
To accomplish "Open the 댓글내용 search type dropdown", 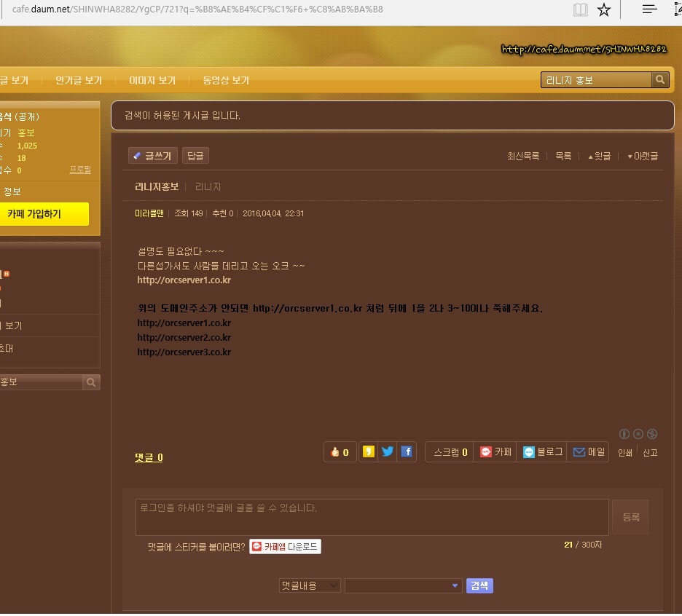I will click(310, 585).
